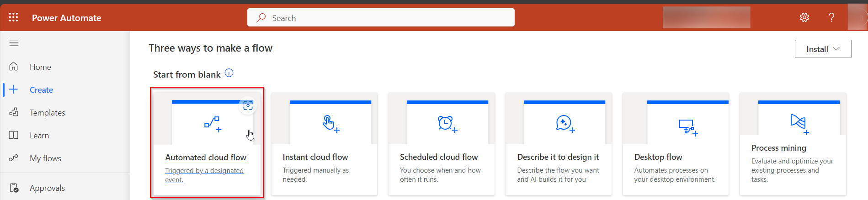This screenshot has width=868, height=200.
Task: Open the app launcher waffle icon
Action: pos(14,17)
